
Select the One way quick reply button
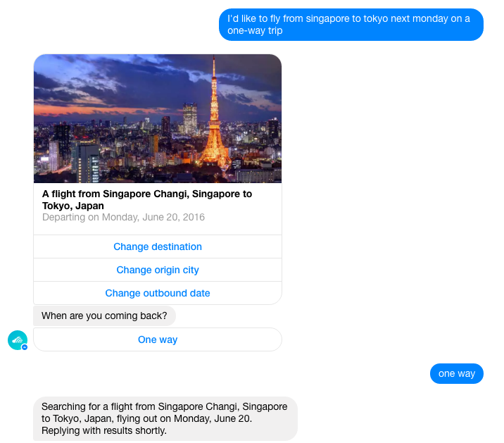(x=158, y=339)
